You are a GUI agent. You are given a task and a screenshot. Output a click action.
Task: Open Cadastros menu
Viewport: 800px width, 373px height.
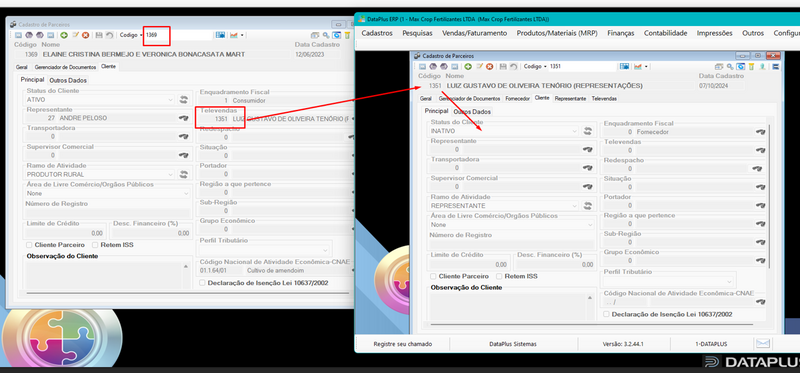click(x=377, y=33)
